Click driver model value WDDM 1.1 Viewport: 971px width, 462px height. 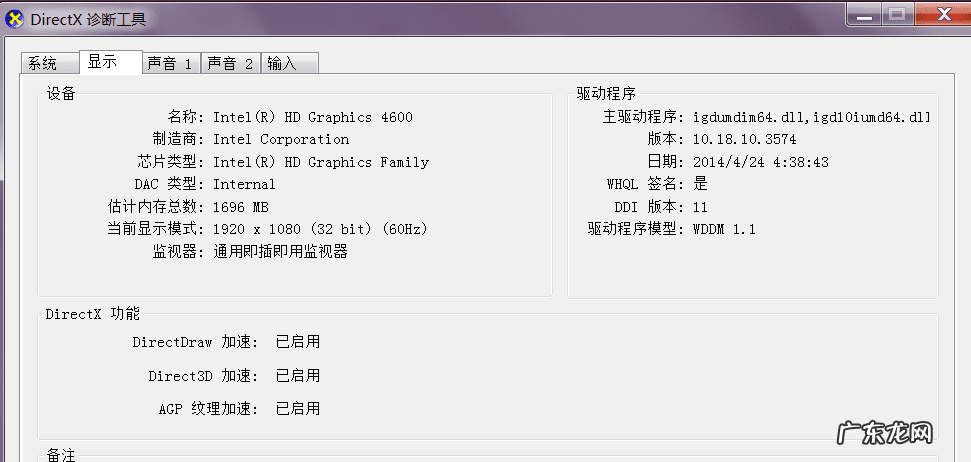click(x=724, y=229)
